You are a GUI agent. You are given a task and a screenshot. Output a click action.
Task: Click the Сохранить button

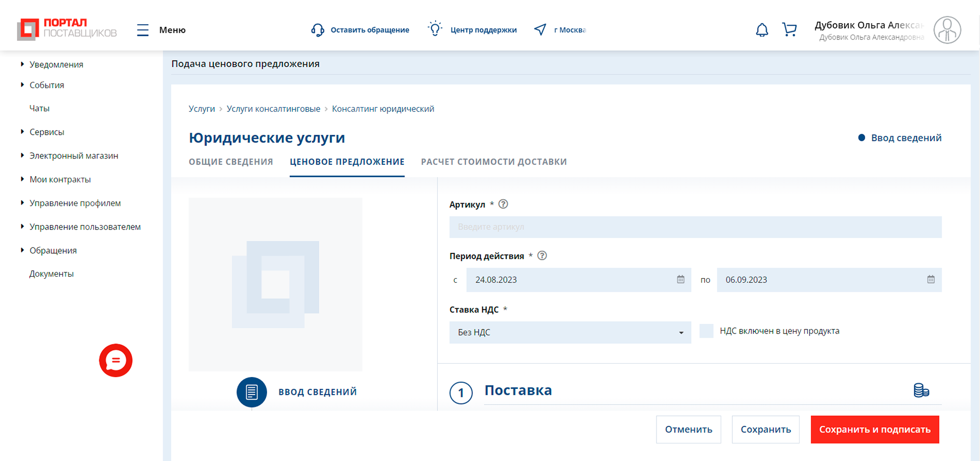(x=766, y=429)
